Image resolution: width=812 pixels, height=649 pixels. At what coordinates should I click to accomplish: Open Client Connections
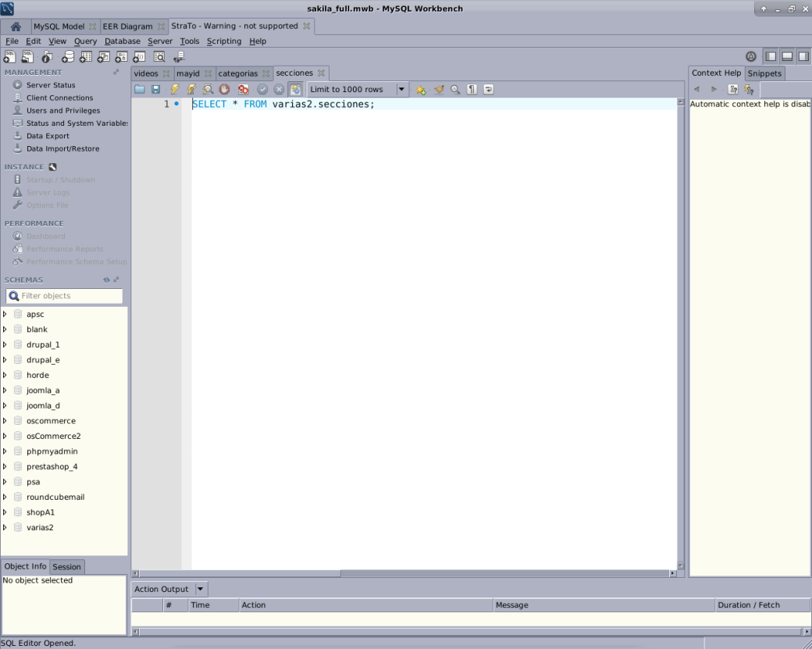click(59, 98)
